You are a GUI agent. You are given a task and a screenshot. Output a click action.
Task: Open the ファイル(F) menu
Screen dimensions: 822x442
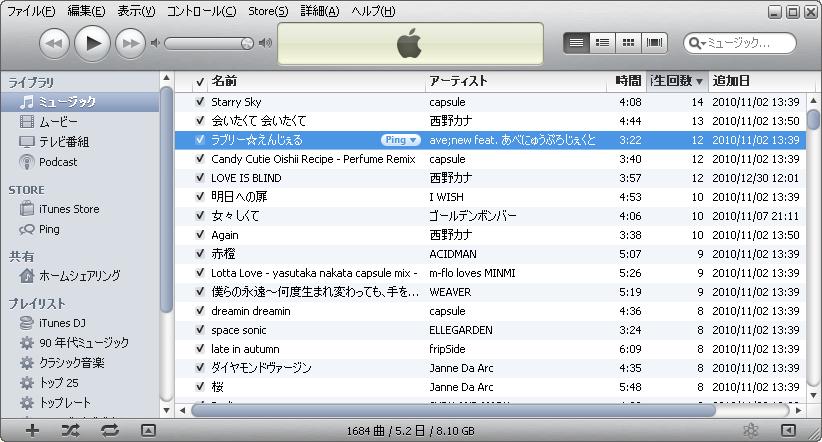pos(31,11)
